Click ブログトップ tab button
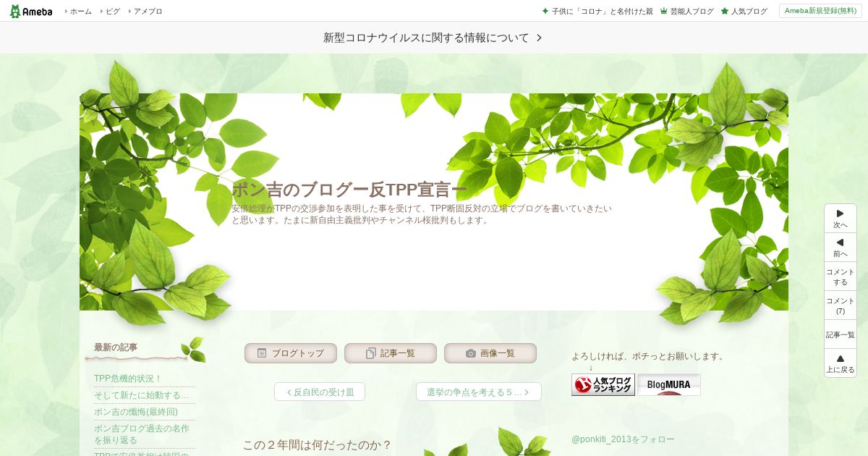868x456 pixels. 291,353
